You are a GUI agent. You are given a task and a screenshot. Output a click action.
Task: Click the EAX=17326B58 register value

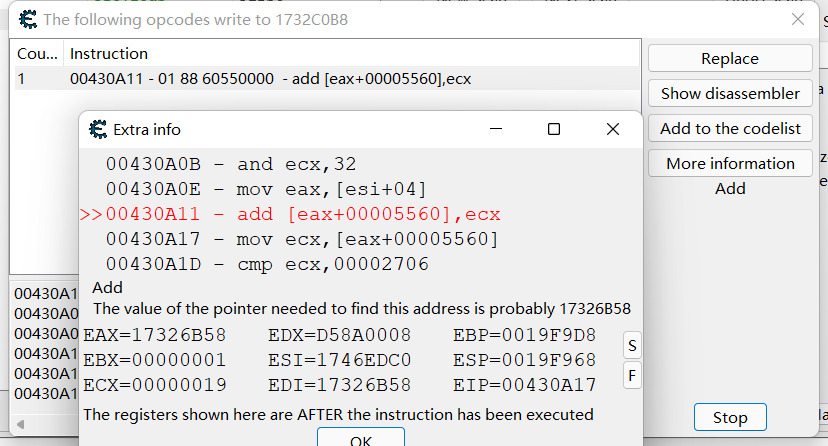point(155,335)
